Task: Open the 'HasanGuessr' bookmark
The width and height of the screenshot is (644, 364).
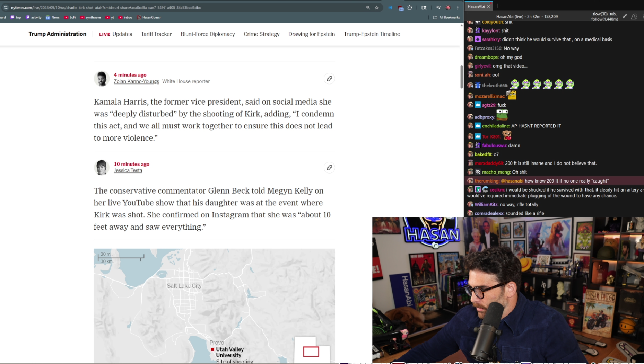Action: click(x=149, y=17)
